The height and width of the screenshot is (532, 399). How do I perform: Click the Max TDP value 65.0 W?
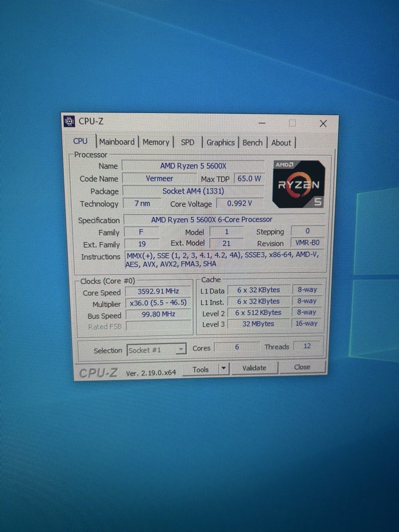[249, 178]
